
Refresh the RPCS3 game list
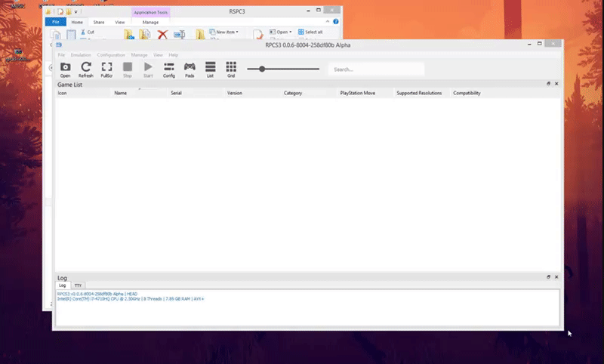pos(86,69)
